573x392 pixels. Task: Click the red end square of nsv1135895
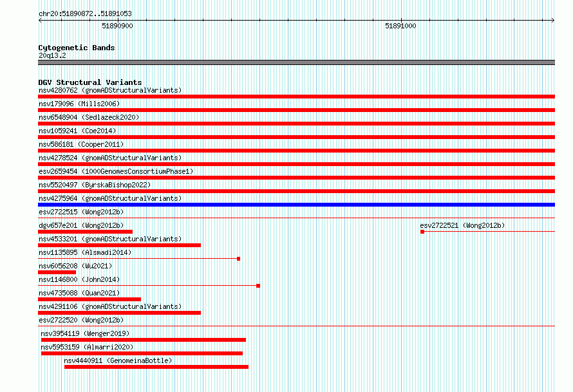tap(239, 259)
